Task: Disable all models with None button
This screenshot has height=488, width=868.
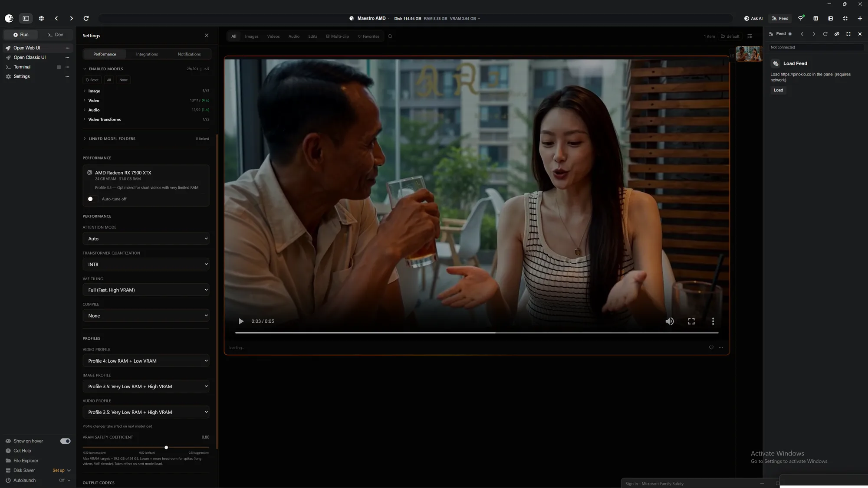Action: [124, 80]
